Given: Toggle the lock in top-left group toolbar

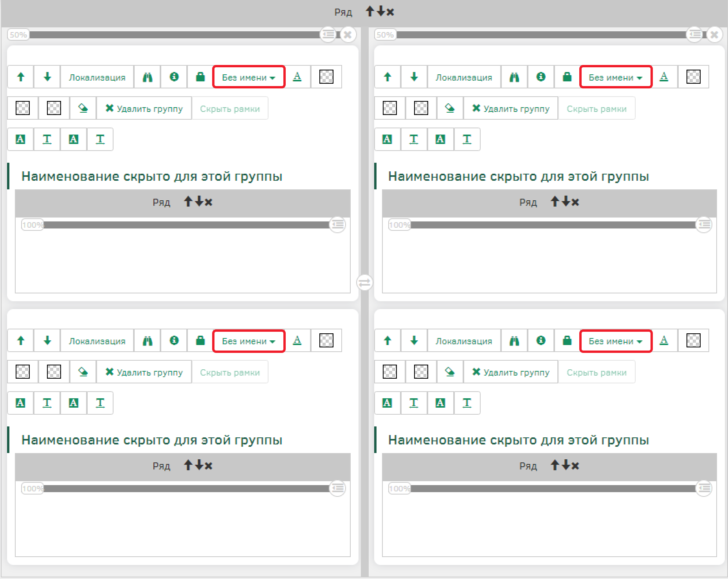Looking at the screenshot, I should point(200,77).
